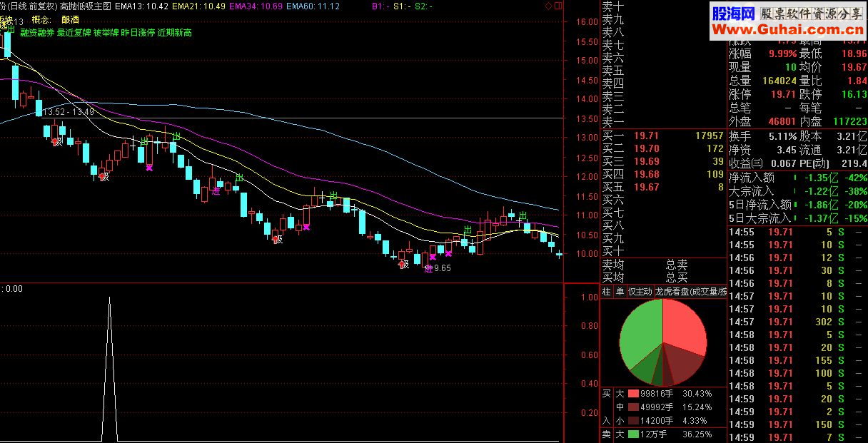
Task: Select the 买四 19.68 bid row
Action: pos(662,174)
